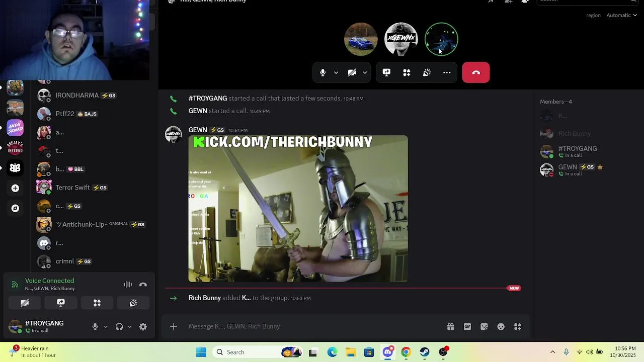Open the 'c...' GS direct message

pyautogui.click(x=94, y=206)
